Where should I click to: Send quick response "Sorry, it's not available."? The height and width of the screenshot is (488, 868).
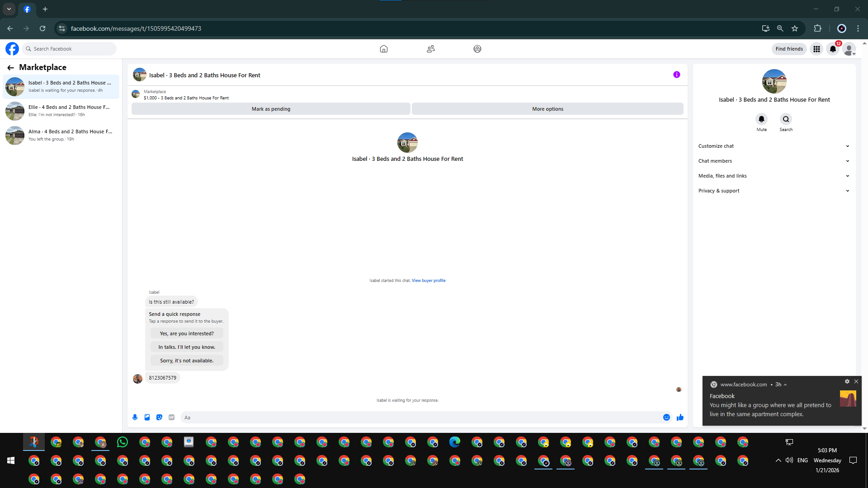187,361
